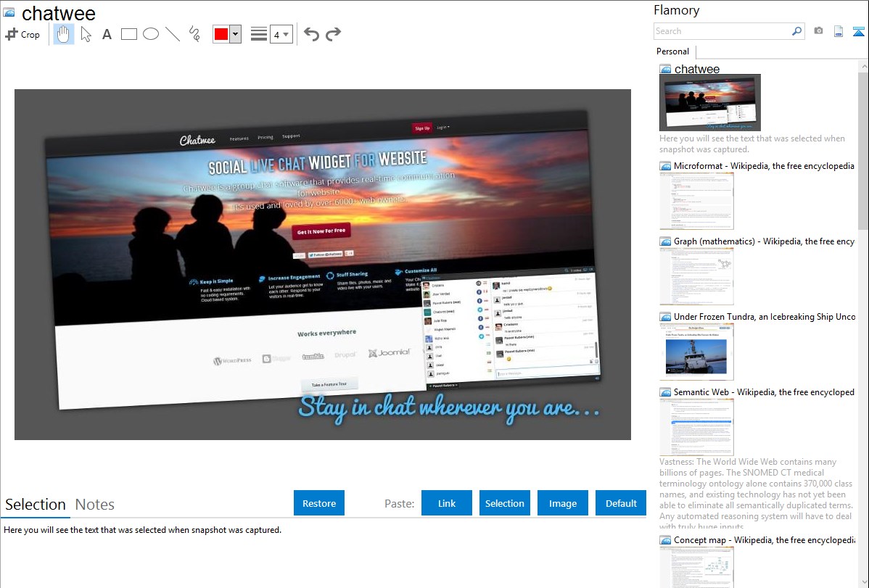Pick the freehand scribble tool
Viewport: 869px width, 588px height.
[194, 34]
